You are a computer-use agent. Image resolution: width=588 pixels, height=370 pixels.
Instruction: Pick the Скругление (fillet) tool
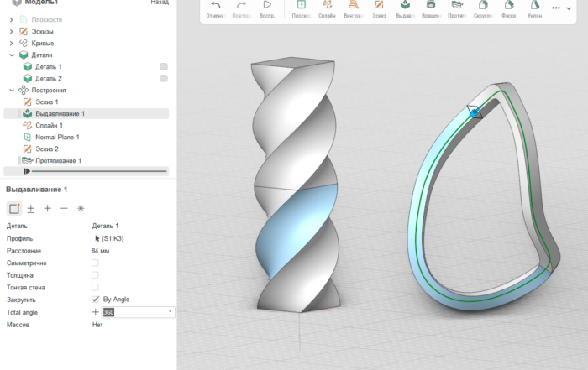(482, 8)
